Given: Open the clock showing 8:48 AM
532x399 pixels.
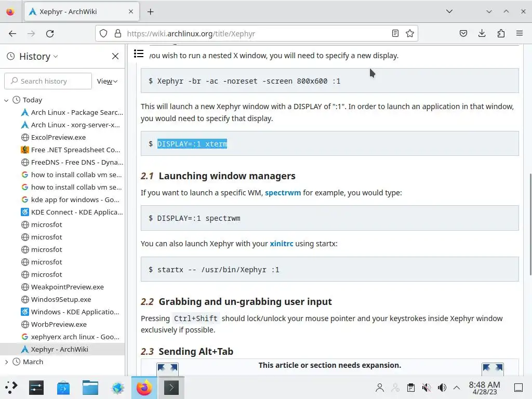Looking at the screenshot, I should coord(485,388).
